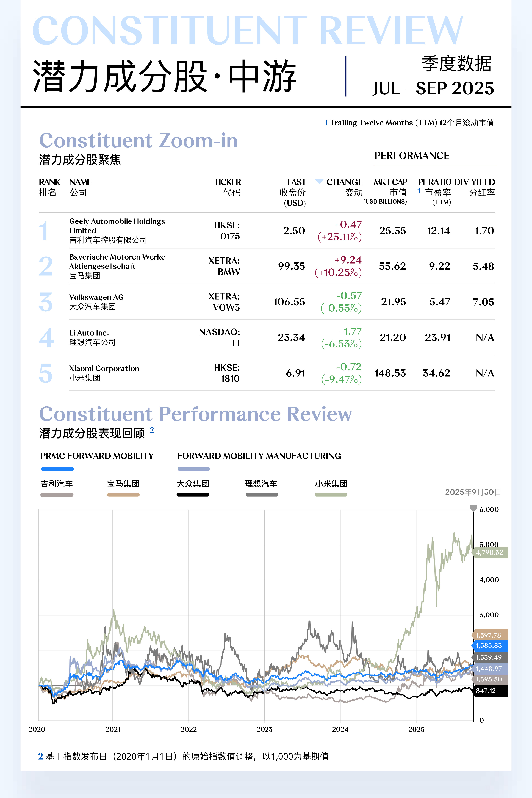Open Xiaomi Corporation company name
This screenshot has height=798, width=532.
[104, 368]
